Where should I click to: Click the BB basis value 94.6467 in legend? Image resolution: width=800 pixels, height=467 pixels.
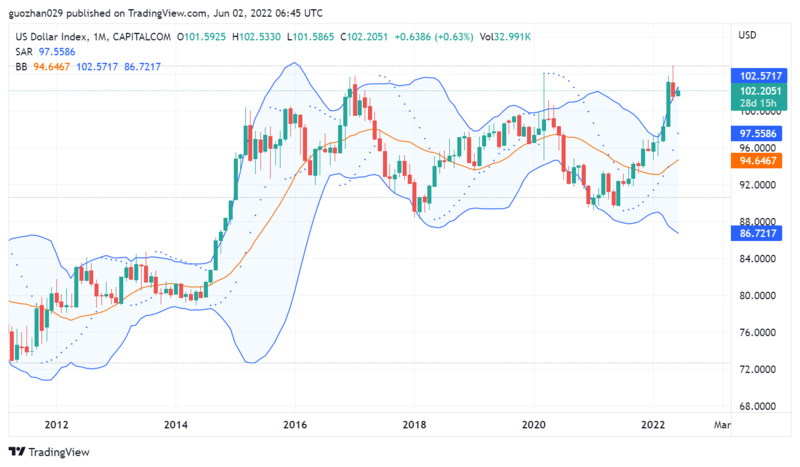pyautogui.click(x=52, y=67)
